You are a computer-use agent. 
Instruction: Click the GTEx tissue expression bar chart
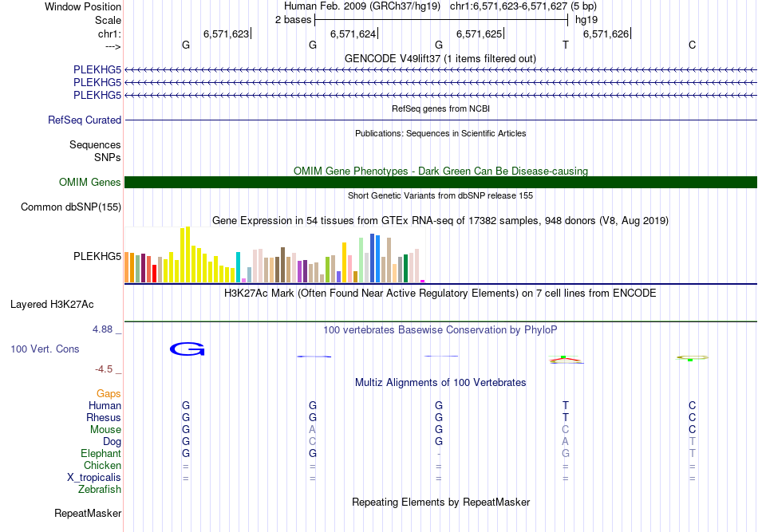click(274, 254)
